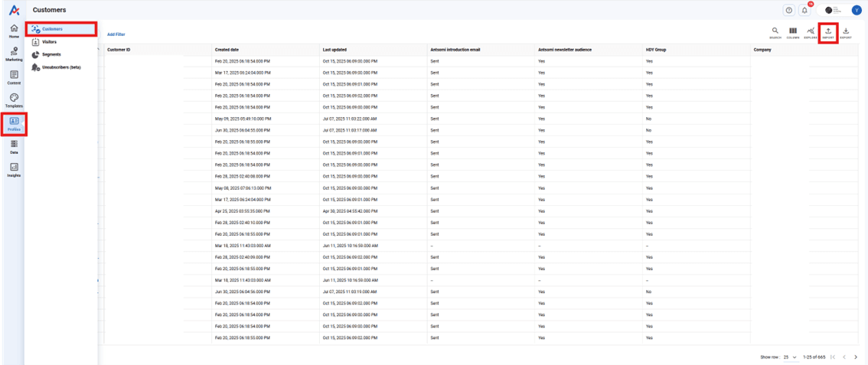The width and height of the screenshot is (868, 365).
Task: Open the Data section in the sidebar
Action: coord(14,146)
